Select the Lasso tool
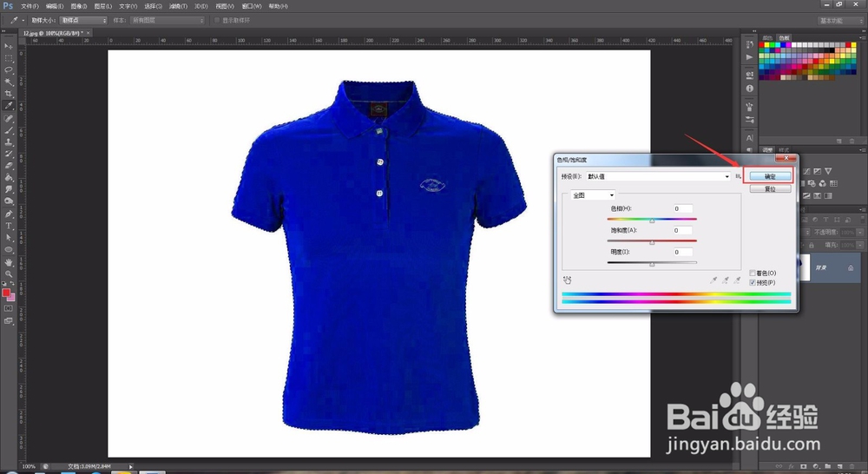 9,69
